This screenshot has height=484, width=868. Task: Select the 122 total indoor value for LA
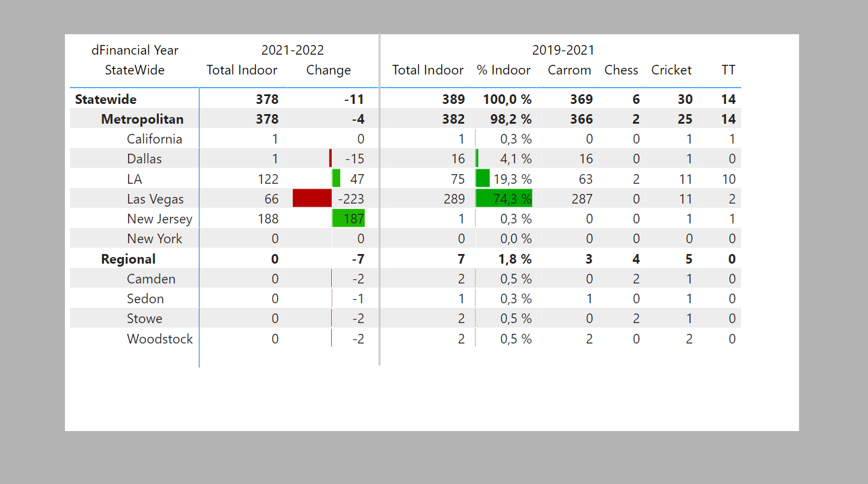pos(268,179)
